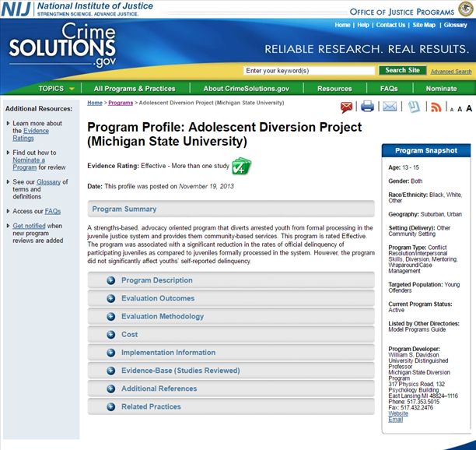
Task: Click the Search Site button
Action: (x=403, y=70)
